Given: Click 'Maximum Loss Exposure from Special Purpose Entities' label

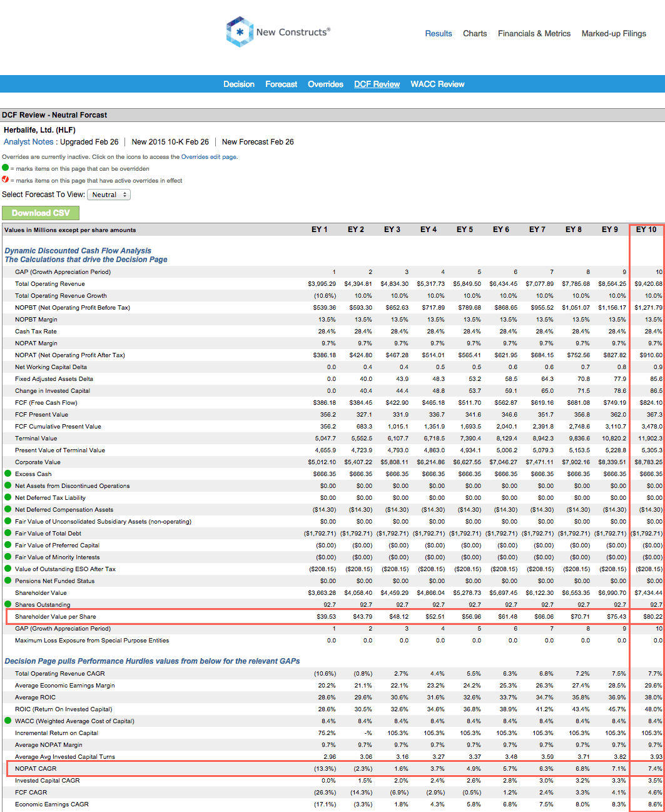Looking at the screenshot, I should point(92,641).
